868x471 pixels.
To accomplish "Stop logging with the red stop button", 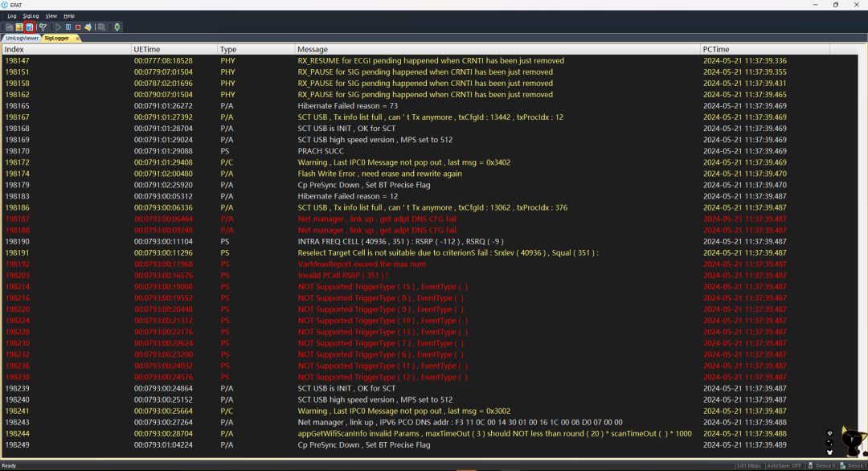I will (x=78, y=27).
